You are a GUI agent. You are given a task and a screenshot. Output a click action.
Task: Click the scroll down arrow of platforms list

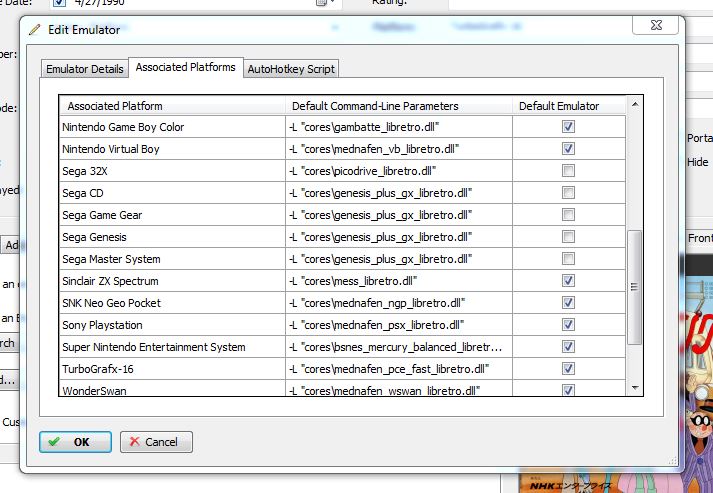(635, 388)
